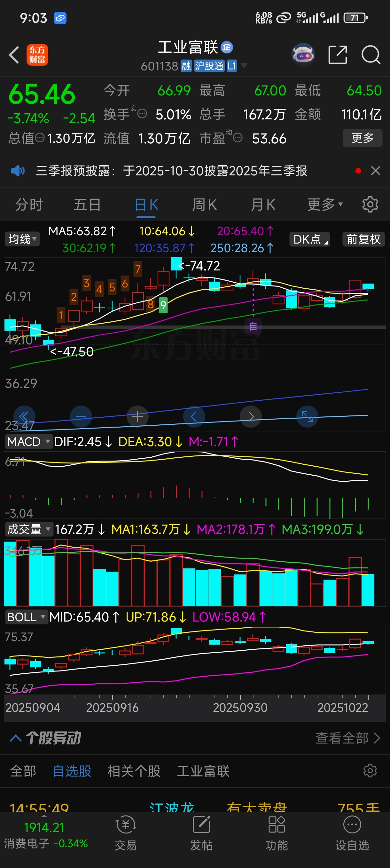Zoom out chart with minus button
Image resolution: width=390 pixels, height=868 pixels.
(81, 416)
